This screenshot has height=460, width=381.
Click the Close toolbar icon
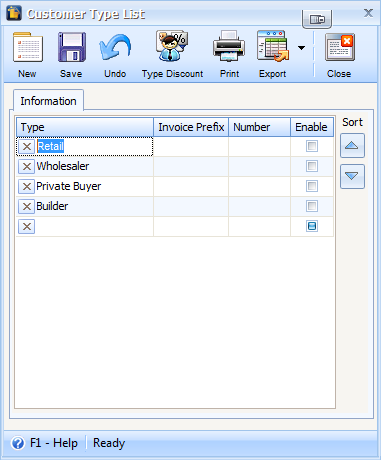click(340, 47)
